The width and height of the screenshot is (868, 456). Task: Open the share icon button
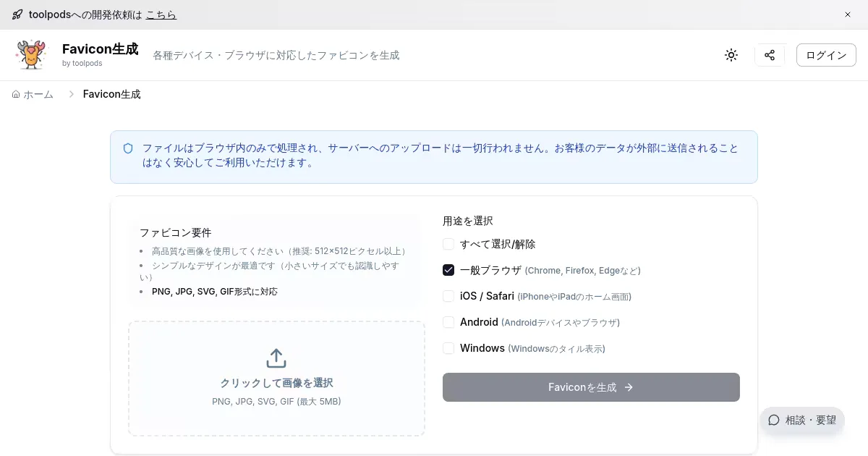coord(770,55)
